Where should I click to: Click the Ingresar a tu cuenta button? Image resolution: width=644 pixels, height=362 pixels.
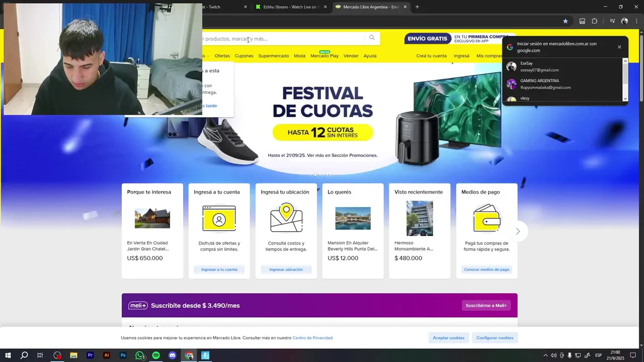pos(219,269)
